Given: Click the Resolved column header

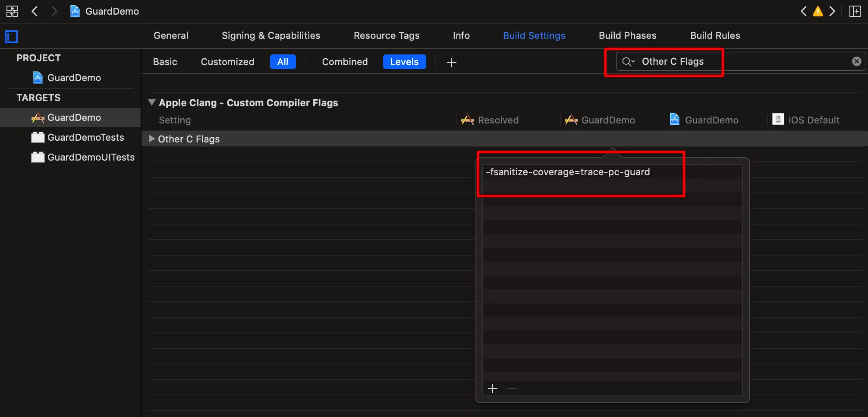Looking at the screenshot, I should (498, 120).
